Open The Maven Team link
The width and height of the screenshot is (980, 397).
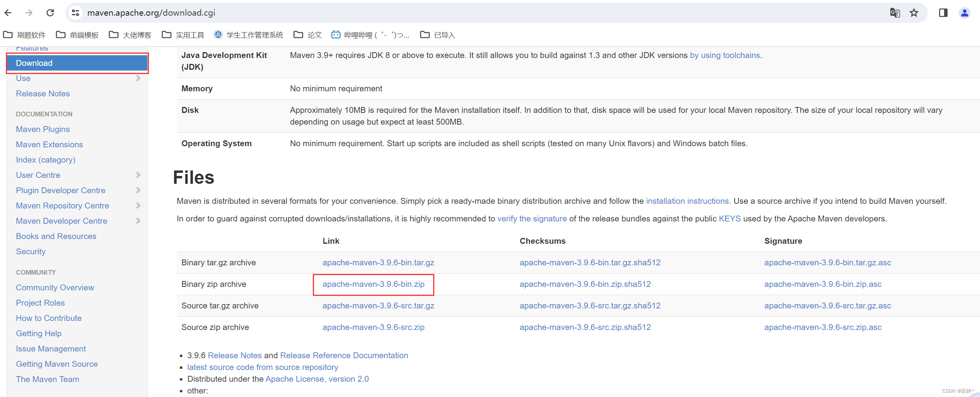click(x=47, y=379)
